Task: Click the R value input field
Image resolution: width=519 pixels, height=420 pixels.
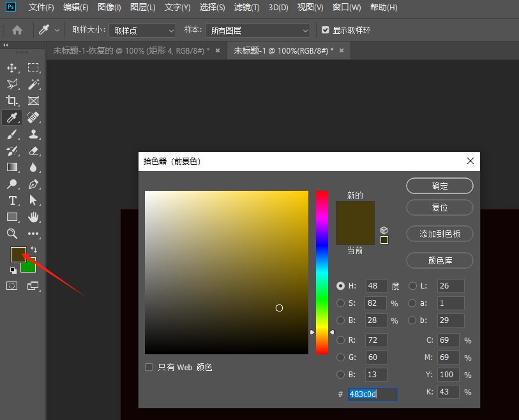Action: pyautogui.click(x=377, y=340)
